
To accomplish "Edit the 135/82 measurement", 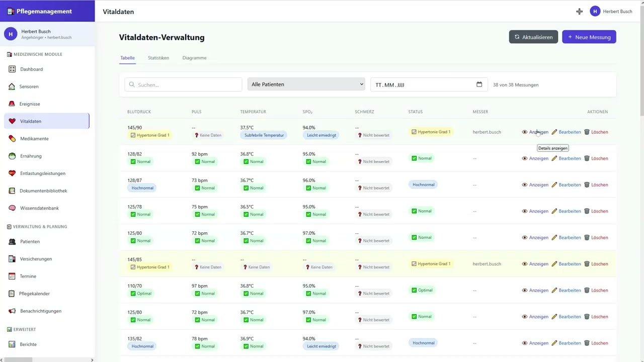I will tap(566, 343).
